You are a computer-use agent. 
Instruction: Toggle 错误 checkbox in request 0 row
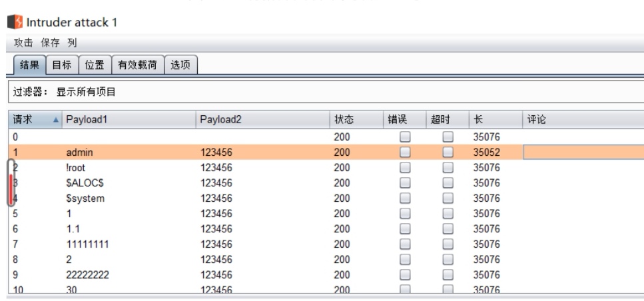[405, 137]
